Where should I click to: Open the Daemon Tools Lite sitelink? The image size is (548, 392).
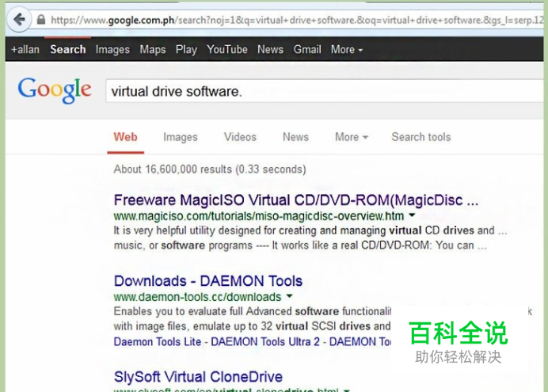click(158, 341)
